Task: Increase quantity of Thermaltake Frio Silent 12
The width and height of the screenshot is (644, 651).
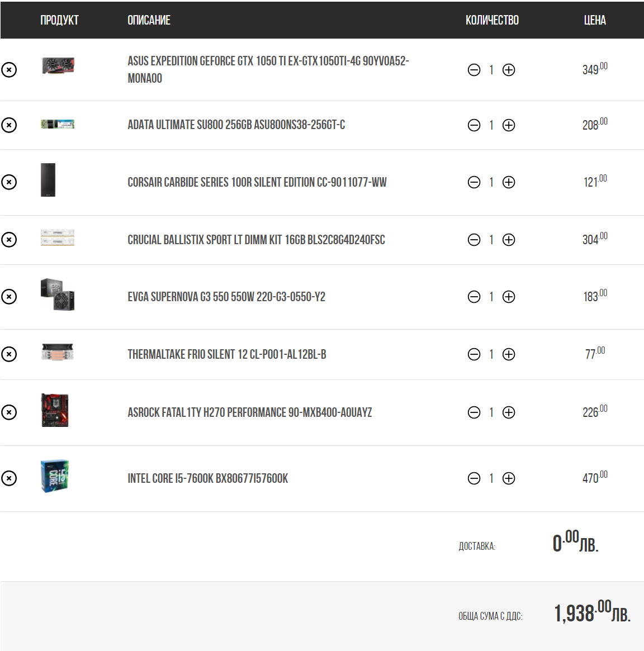Action: click(x=508, y=354)
